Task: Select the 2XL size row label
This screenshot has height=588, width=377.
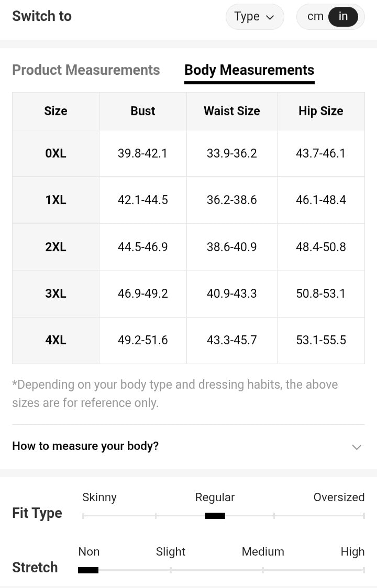Action: (56, 247)
